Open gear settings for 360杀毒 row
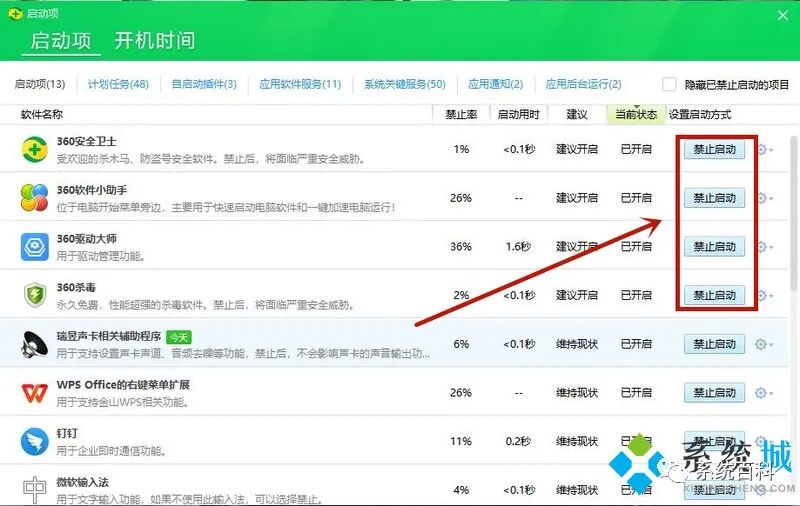This screenshot has width=800, height=506. pos(764,295)
